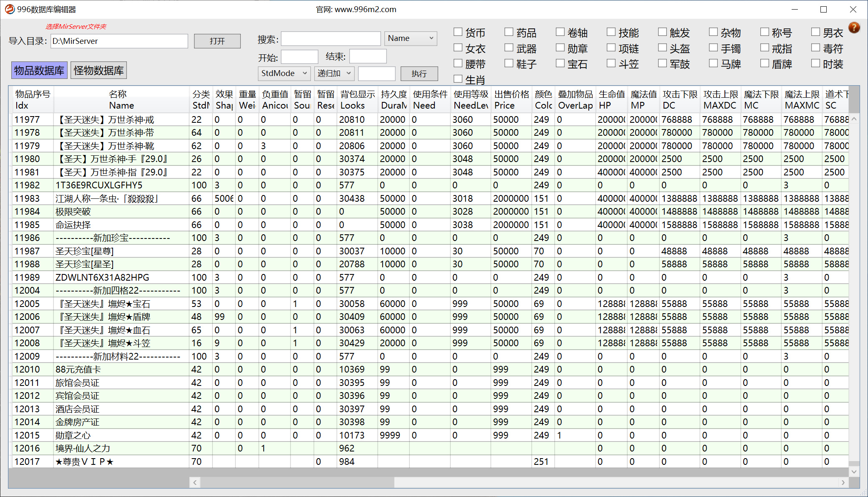Viewport: 868px width, 497px height.
Task: Maximize the database editor window
Action: coord(823,9)
